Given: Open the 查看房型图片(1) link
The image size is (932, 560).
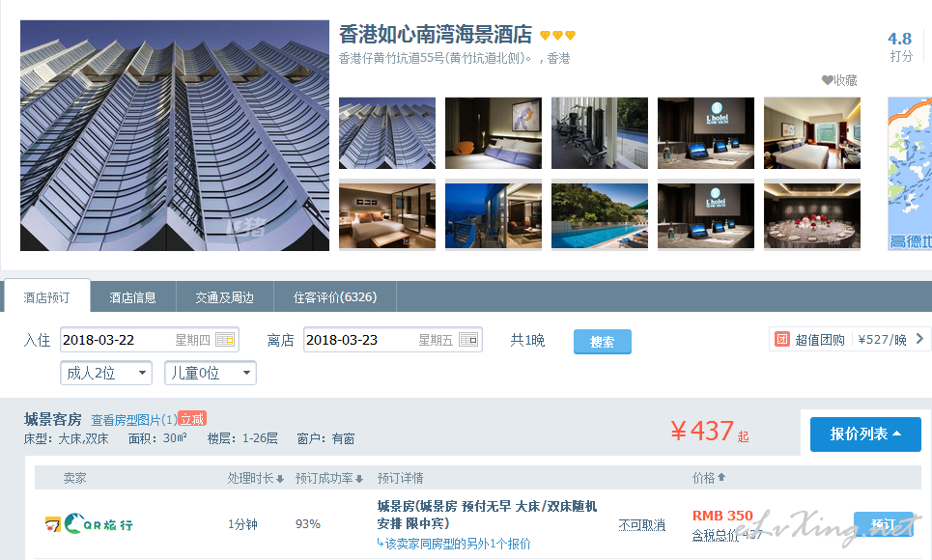Looking at the screenshot, I should (x=134, y=420).
